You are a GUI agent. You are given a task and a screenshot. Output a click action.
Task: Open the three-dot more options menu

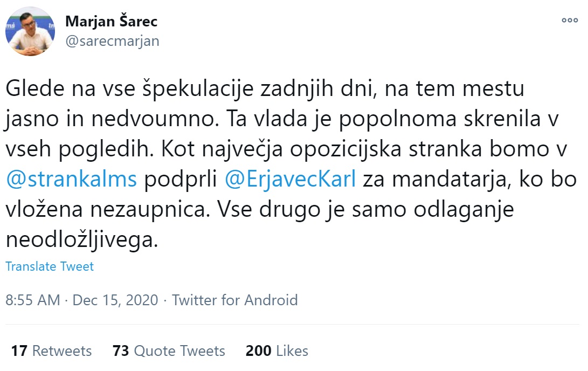[569, 20]
